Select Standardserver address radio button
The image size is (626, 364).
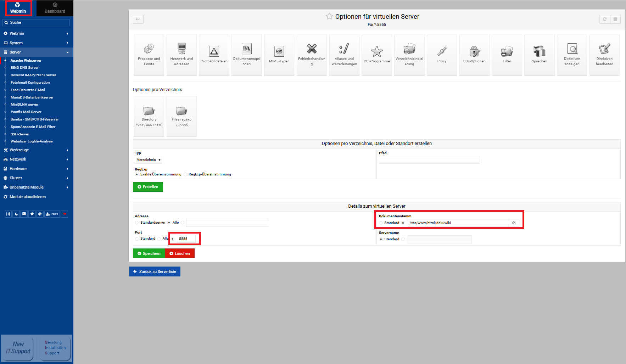tap(137, 223)
